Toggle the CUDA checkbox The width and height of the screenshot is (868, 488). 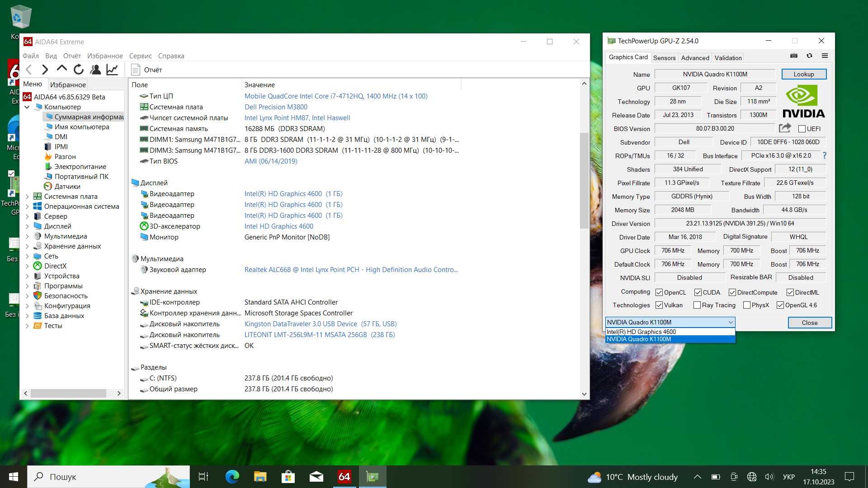[698, 292]
